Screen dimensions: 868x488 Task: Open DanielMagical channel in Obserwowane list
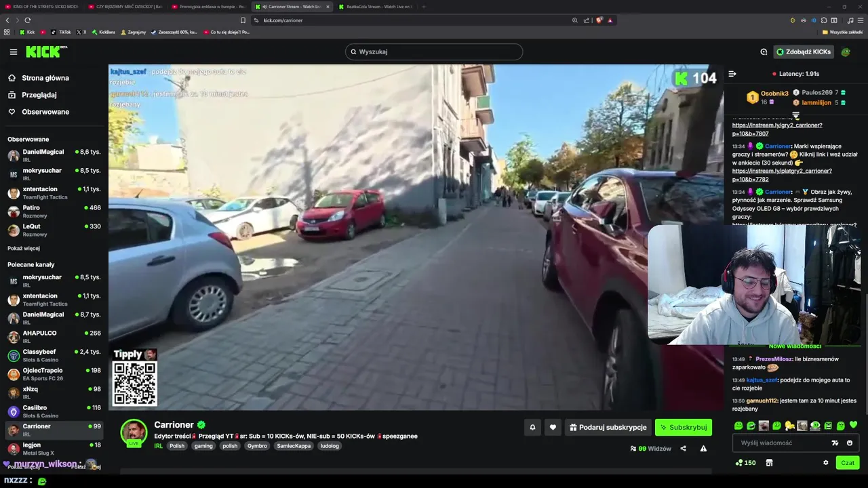coord(54,155)
